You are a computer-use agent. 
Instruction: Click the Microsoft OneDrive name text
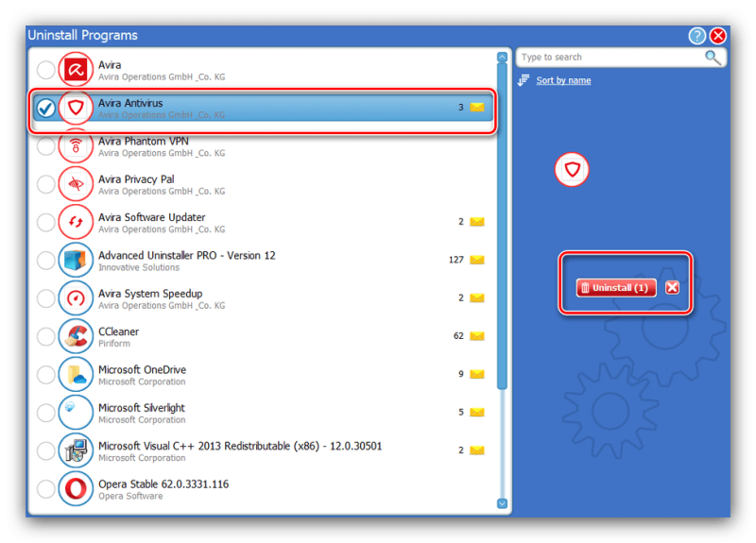(x=143, y=369)
